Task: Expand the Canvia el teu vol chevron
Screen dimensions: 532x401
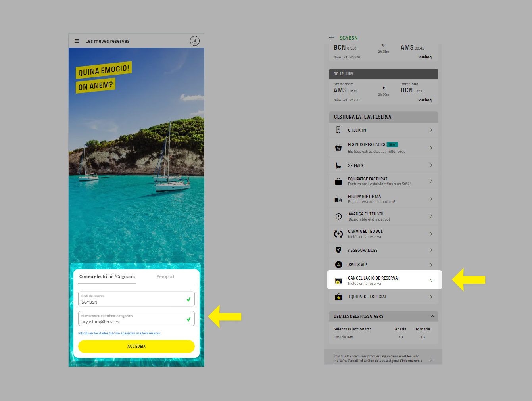Action: 431,234
